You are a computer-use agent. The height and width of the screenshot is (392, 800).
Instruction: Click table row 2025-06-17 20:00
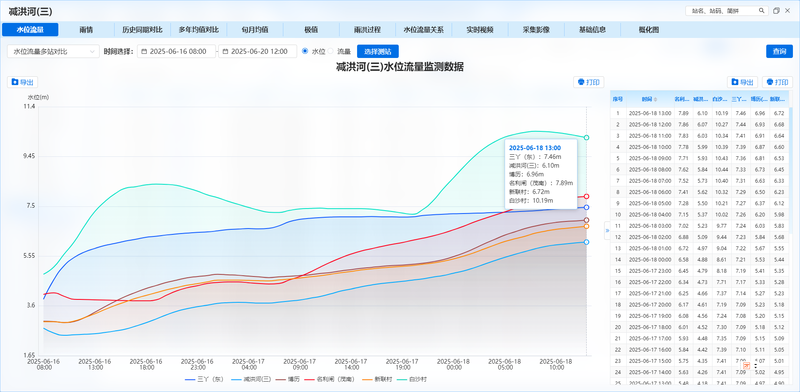click(700, 304)
